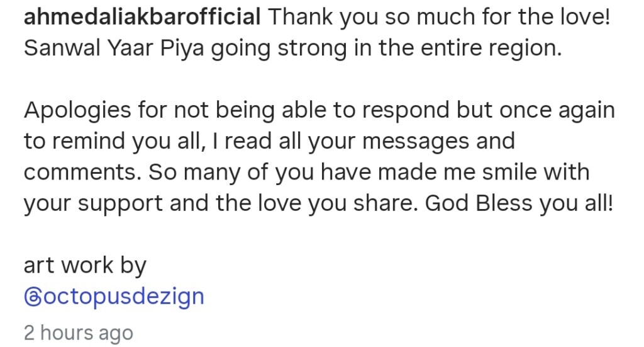Open the octopusdezign mention link

click(123, 296)
